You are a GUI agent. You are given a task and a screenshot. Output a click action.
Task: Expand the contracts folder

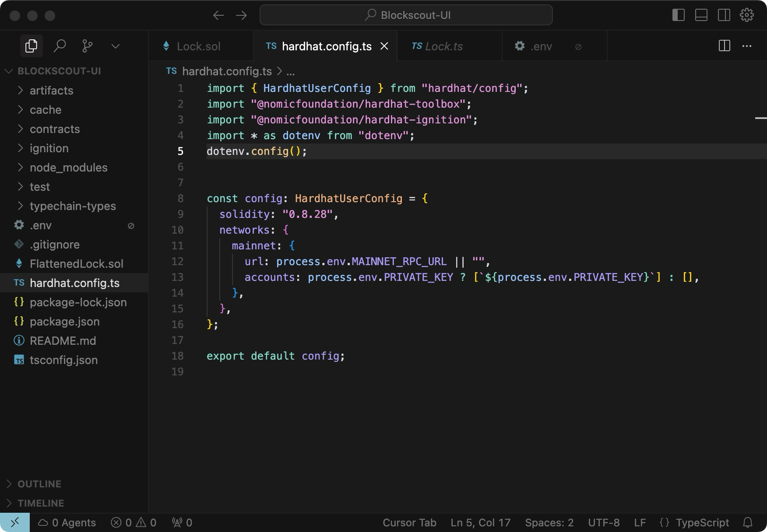pos(74,129)
